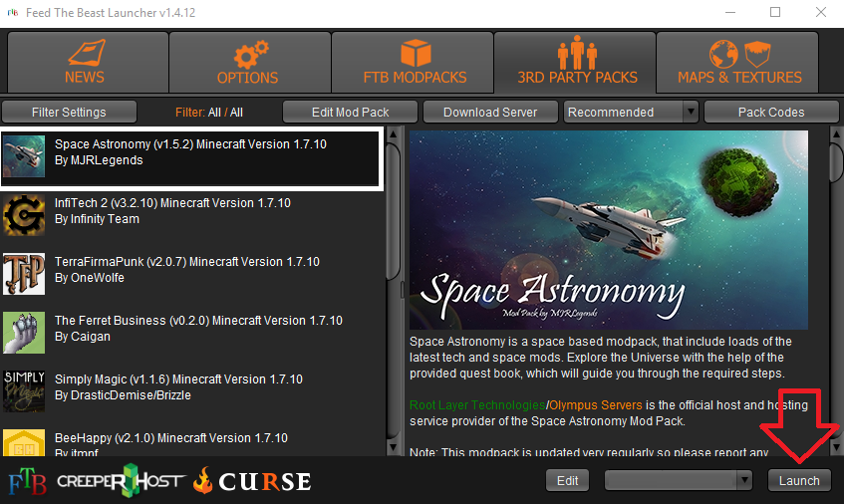Click the BeeHappy yellow hive icon
Screen dimensions: 844x504
(x=24, y=442)
